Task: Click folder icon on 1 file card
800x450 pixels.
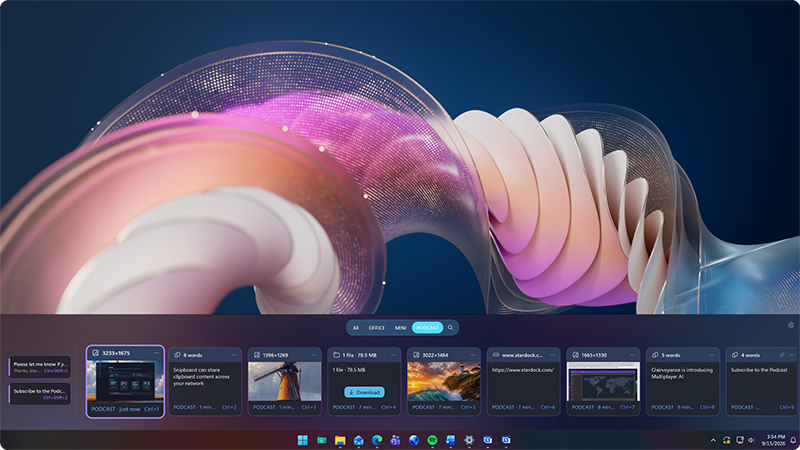Action: click(x=336, y=355)
